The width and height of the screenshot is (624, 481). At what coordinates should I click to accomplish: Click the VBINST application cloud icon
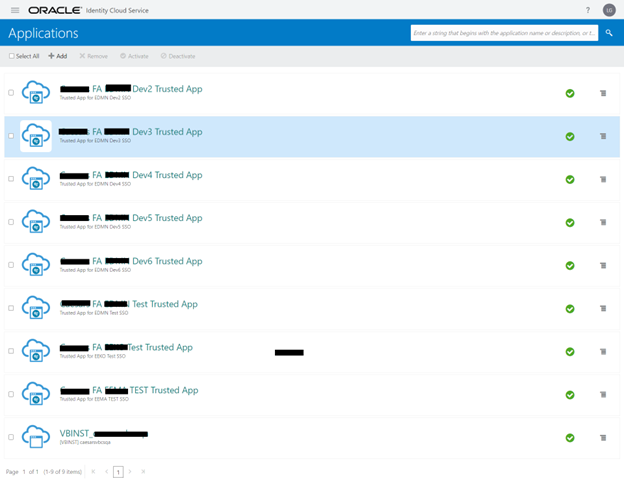(x=36, y=437)
